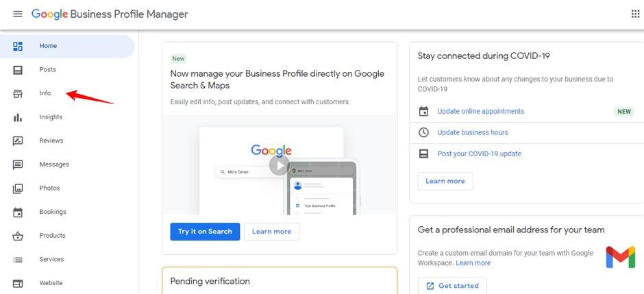Click the Info storefront icon
644x294 pixels.
[x=18, y=93]
